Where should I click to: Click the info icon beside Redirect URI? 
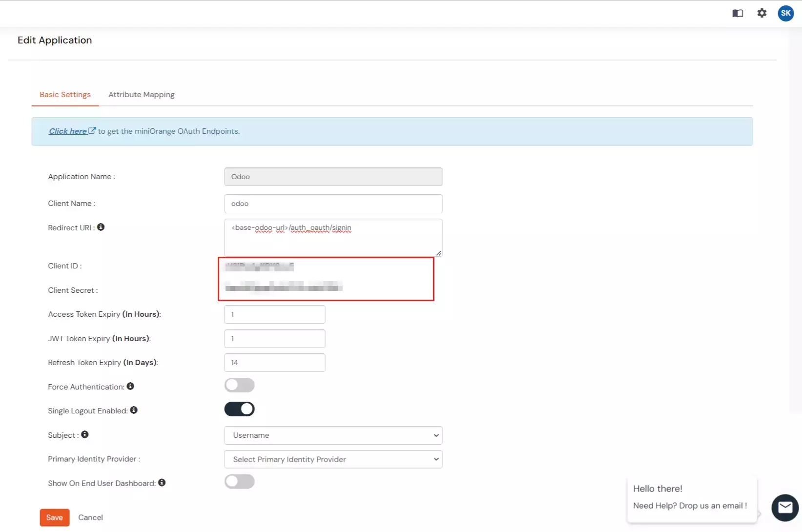[101, 226]
